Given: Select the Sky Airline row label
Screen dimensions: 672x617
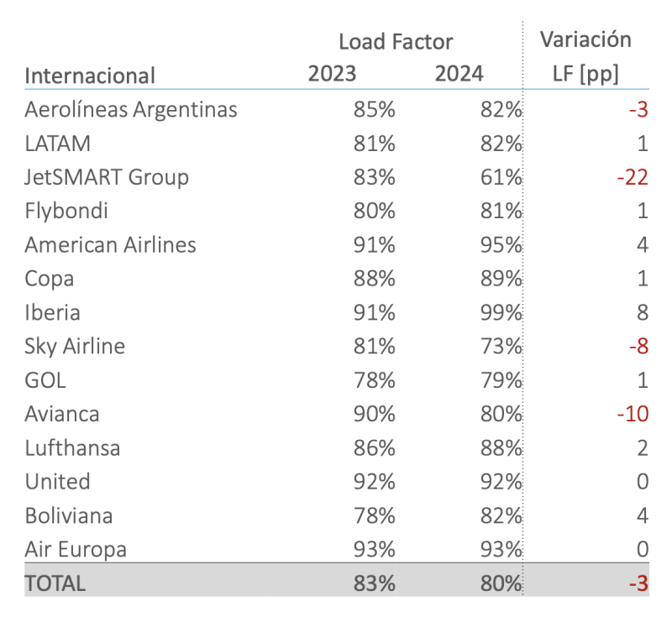Looking at the screenshot, I should (x=75, y=347).
